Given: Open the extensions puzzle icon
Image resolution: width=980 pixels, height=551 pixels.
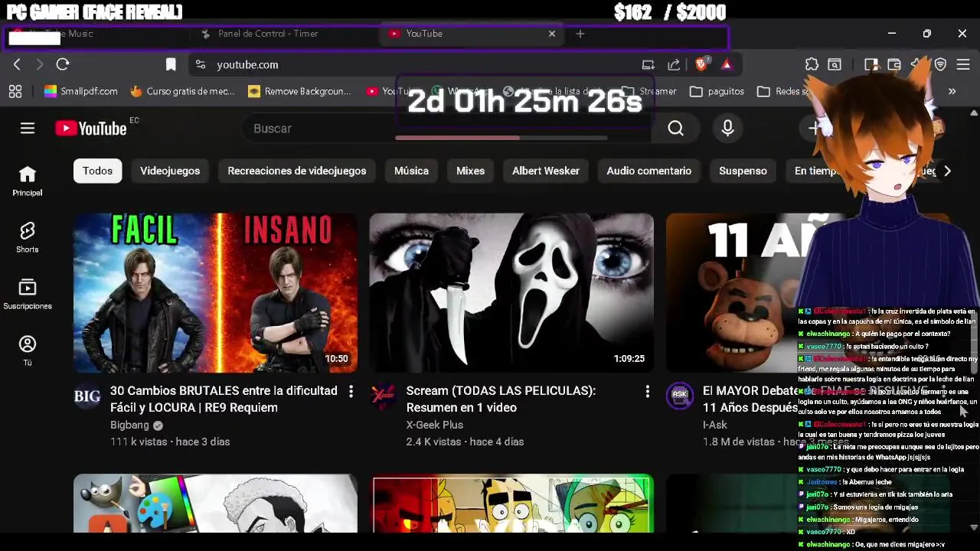Looking at the screenshot, I should pyautogui.click(x=812, y=65).
